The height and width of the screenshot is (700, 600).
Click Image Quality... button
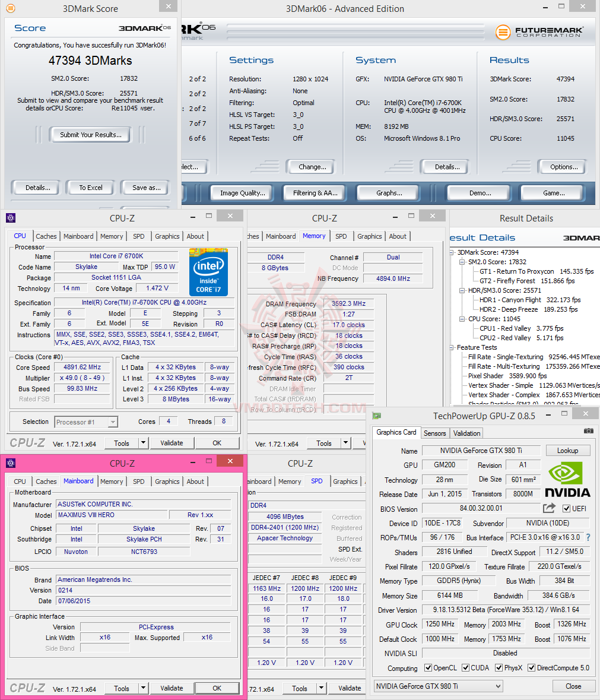tap(242, 193)
